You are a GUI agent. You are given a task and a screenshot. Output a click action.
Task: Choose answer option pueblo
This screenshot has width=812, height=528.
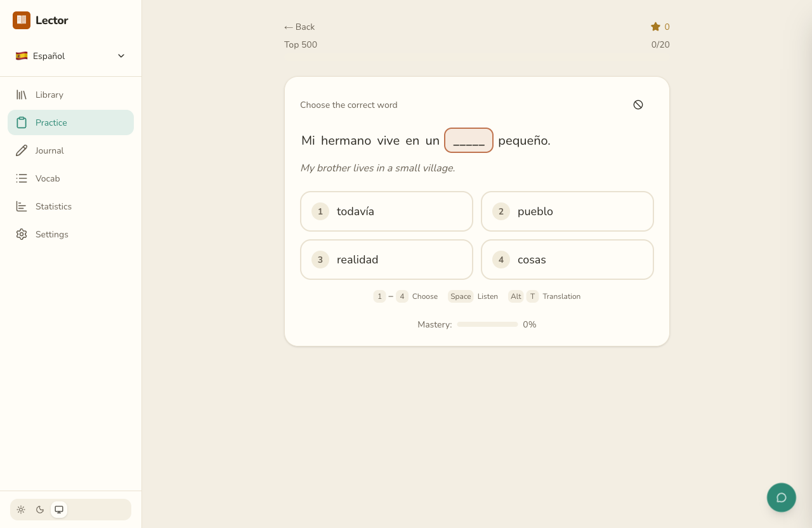[x=567, y=211]
